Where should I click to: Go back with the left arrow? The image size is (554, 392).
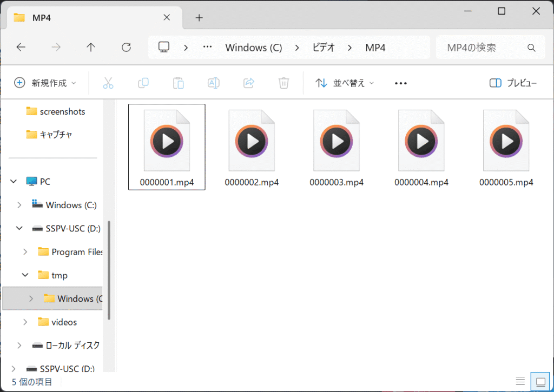[x=21, y=48]
